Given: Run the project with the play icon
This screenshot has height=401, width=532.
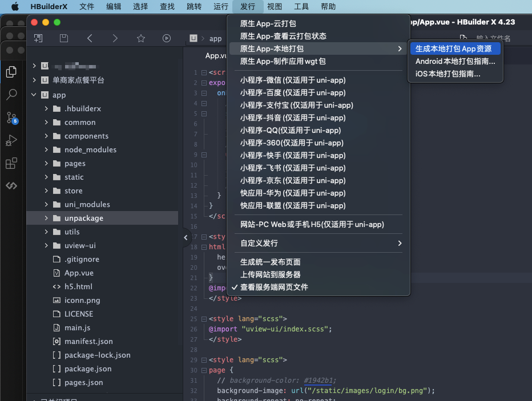Looking at the screenshot, I should click(166, 38).
